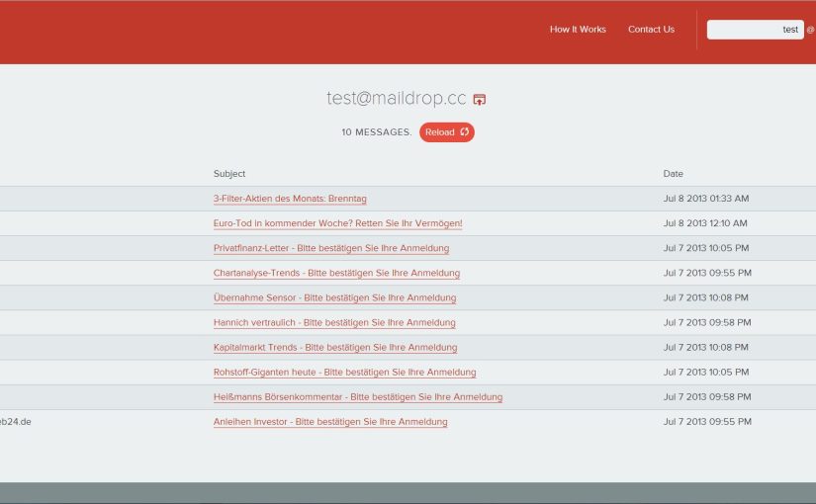
Task: Click the date Jul 8 2013 12:10 AM
Action: tap(705, 223)
